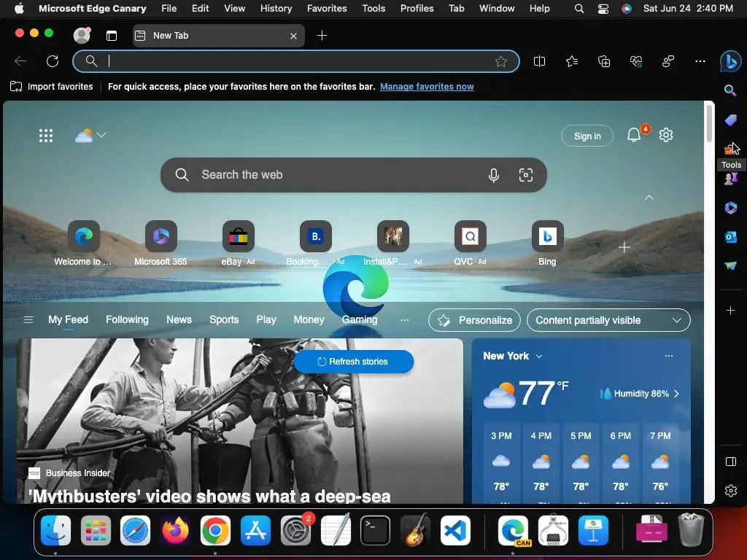The width and height of the screenshot is (747, 560).
Task: Toggle the sidebar visibility icon
Action: click(730, 462)
